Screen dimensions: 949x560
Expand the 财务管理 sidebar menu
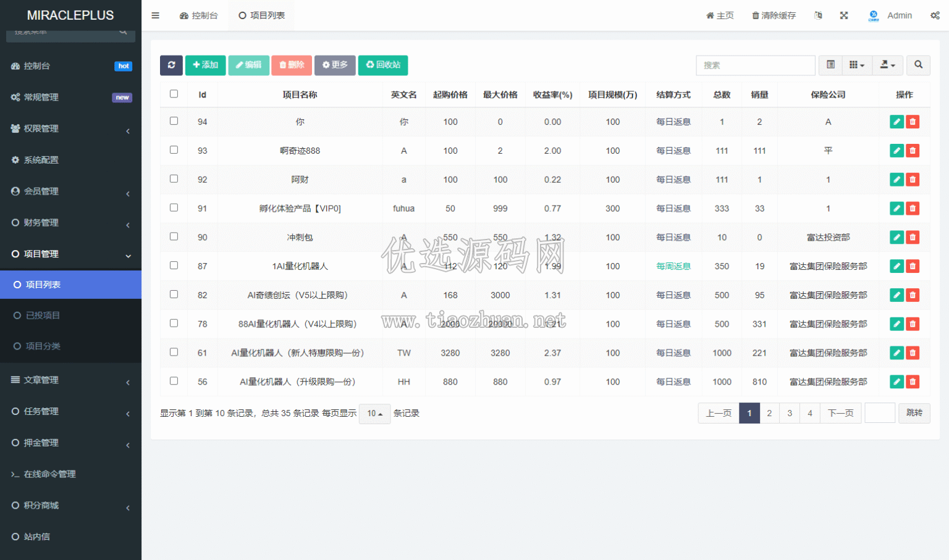[70, 222]
